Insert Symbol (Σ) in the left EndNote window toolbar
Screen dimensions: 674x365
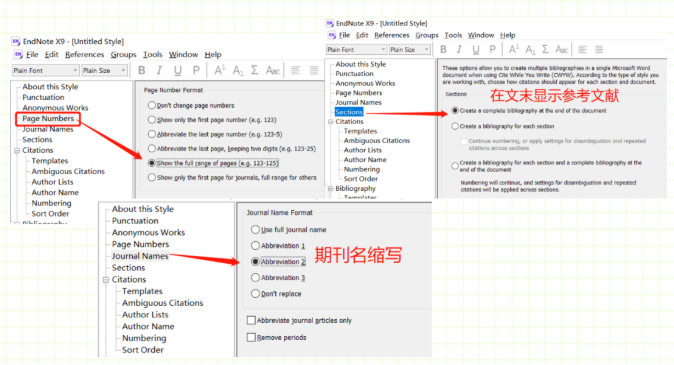tap(254, 70)
